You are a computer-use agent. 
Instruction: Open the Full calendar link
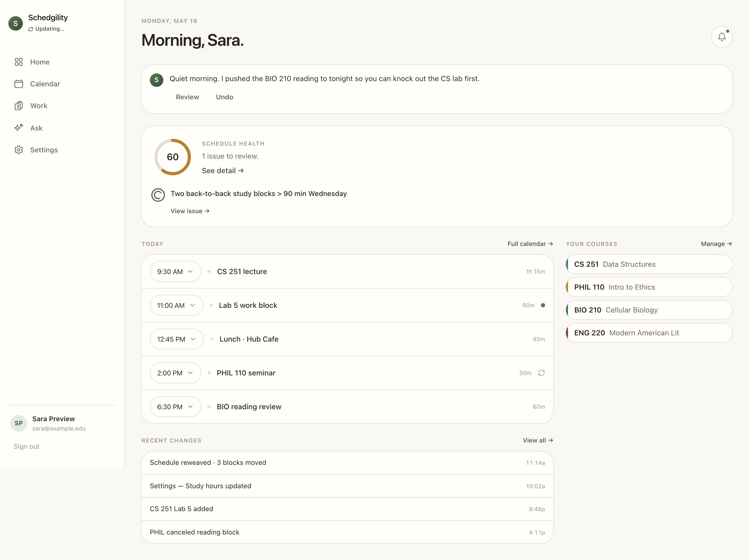pyautogui.click(x=530, y=244)
